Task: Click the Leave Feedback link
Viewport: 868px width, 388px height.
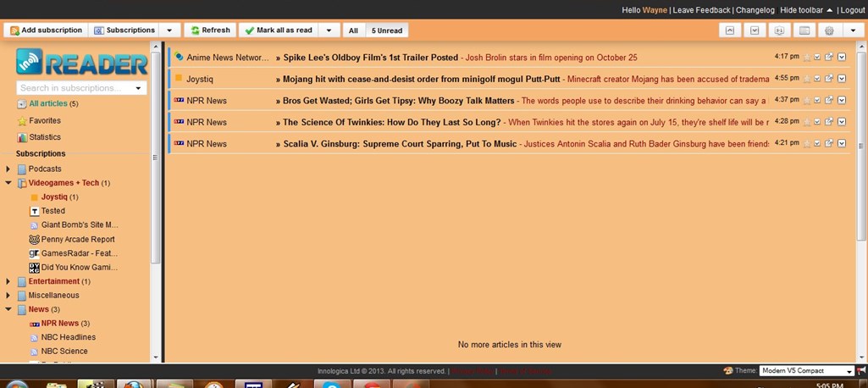Action: click(701, 10)
